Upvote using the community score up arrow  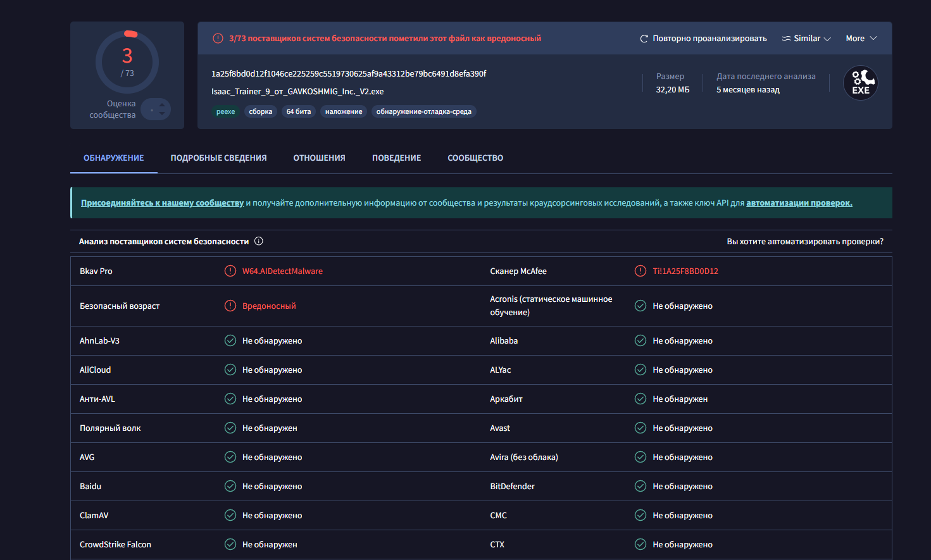[162, 104]
